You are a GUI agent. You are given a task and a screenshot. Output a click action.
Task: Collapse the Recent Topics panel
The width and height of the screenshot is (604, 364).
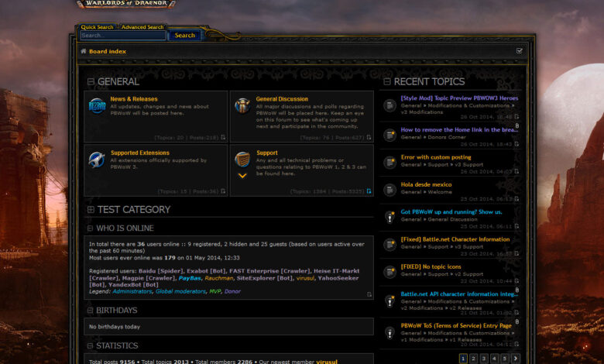pyautogui.click(x=387, y=81)
